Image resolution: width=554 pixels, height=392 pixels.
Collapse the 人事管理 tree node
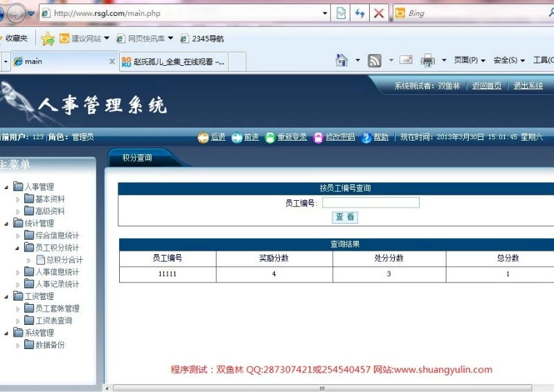[x=6, y=187]
